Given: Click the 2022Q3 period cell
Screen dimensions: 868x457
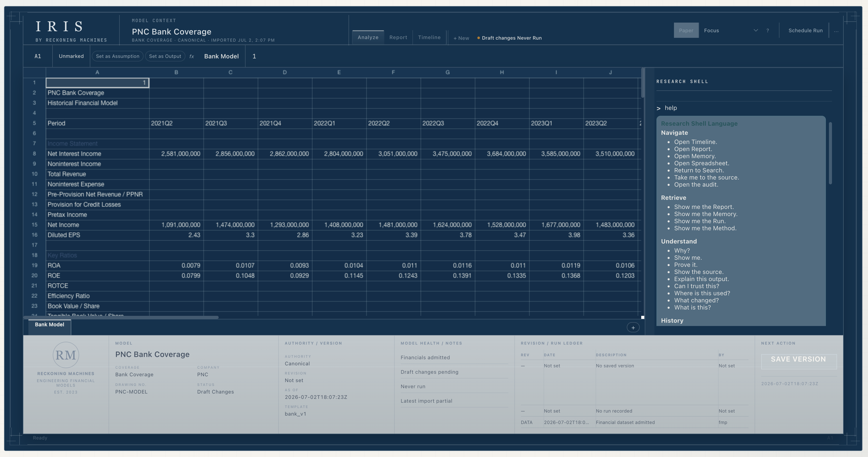Looking at the screenshot, I should coord(447,123).
